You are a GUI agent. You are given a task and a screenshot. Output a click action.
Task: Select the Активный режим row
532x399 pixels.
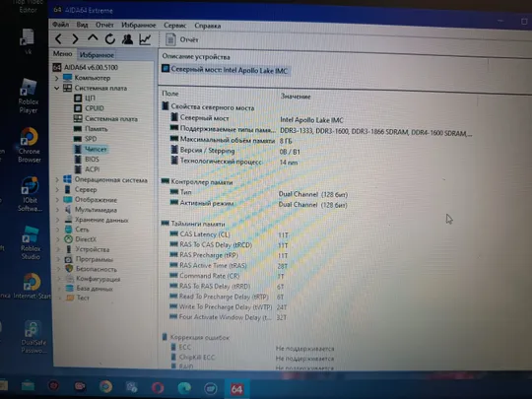258,204
